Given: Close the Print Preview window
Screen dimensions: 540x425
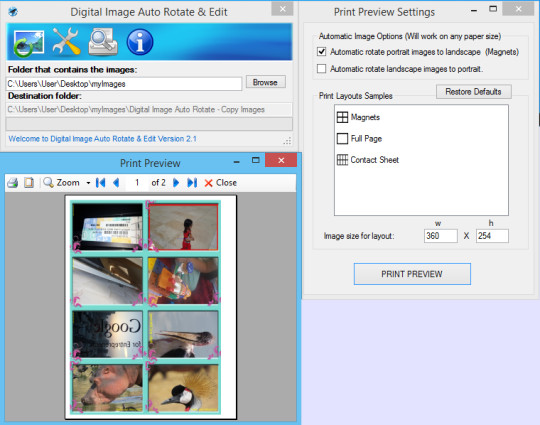Looking at the screenshot, I should tap(281, 160).
